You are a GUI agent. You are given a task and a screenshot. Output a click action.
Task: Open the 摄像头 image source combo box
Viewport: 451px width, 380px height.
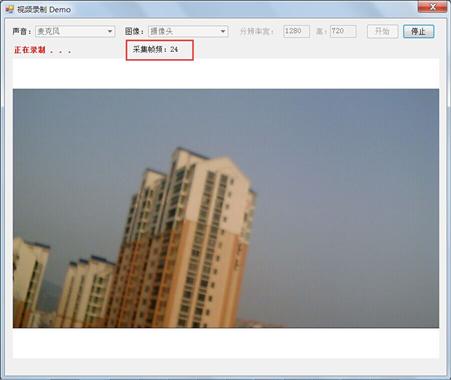pos(188,31)
